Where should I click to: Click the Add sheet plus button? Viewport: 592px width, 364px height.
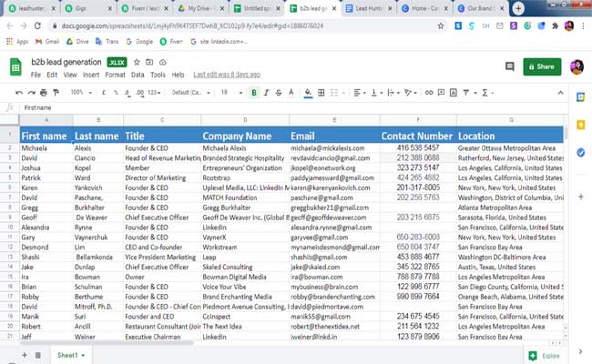click(x=25, y=355)
